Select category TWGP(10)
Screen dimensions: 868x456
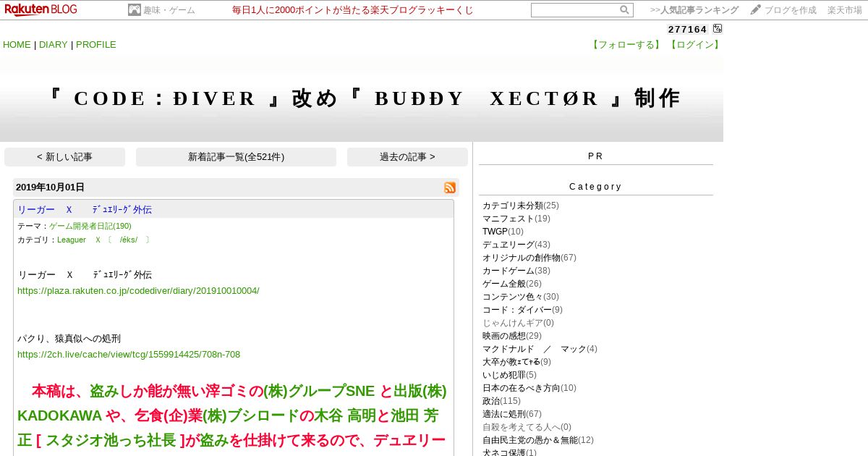[x=503, y=232]
